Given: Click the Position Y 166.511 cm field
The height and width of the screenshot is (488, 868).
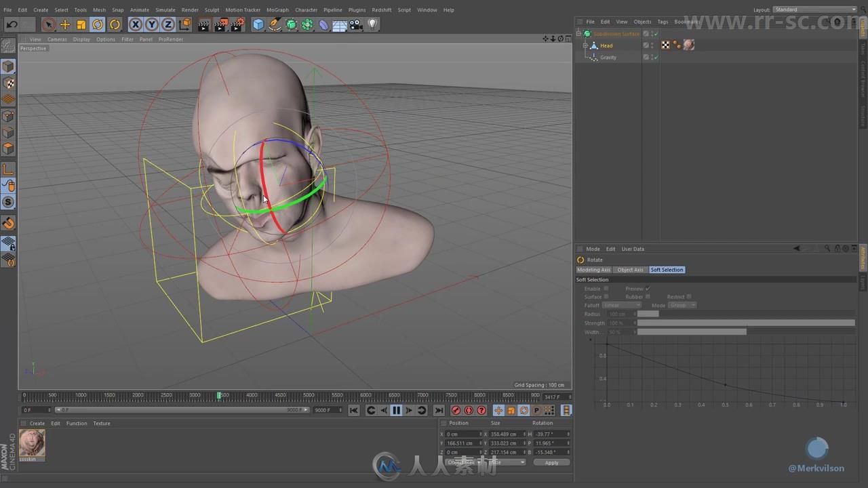Looking at the screenshot, I should tap(464, 443).
